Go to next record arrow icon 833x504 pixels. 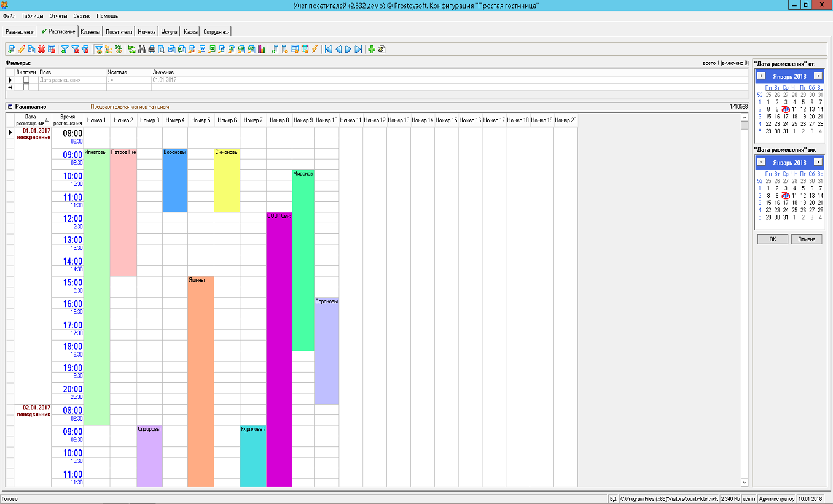click(348, 49)
